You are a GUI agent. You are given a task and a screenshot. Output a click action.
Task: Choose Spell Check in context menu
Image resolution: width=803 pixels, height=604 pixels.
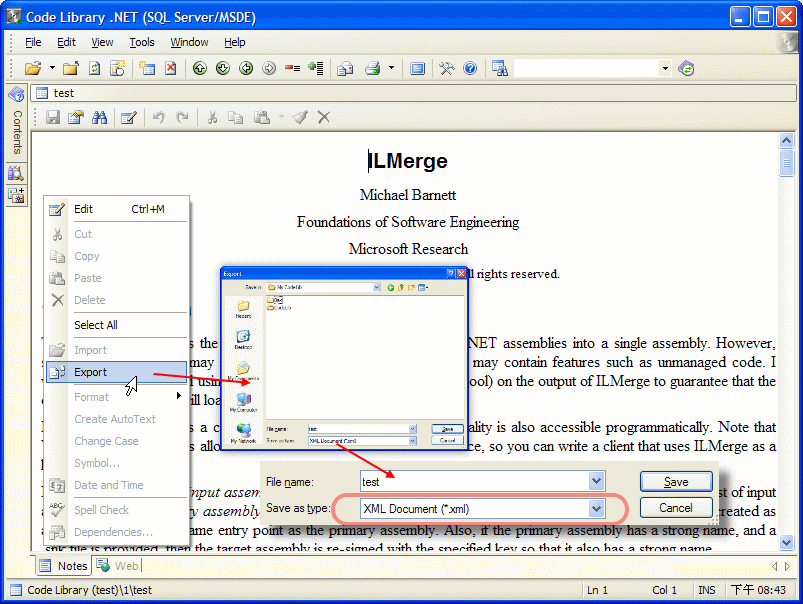[117, 510]
